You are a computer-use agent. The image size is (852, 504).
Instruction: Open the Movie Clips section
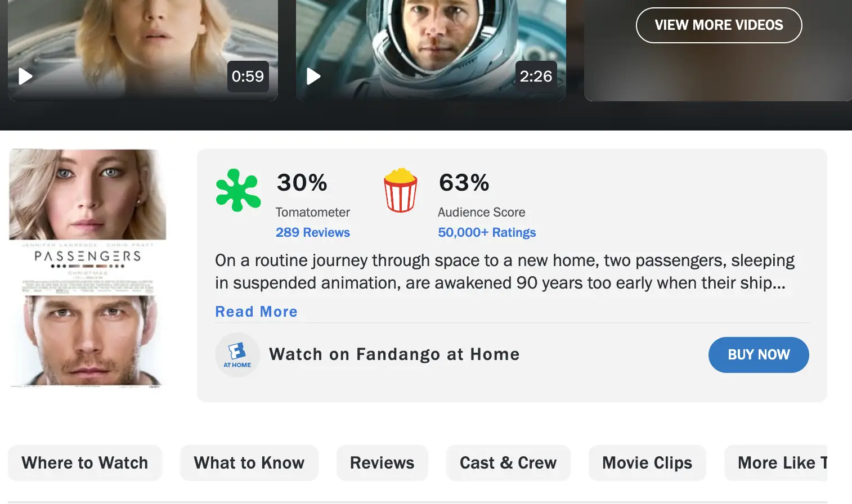[647, 462]
